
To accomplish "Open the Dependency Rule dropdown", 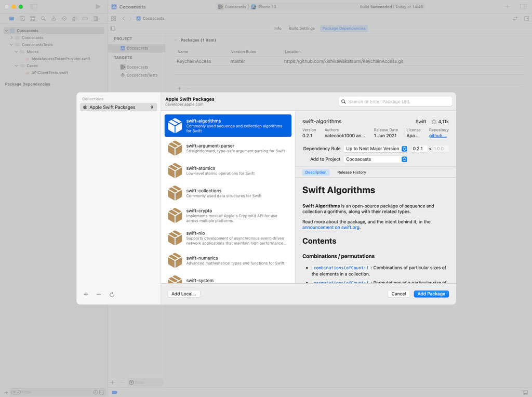I will 376,149.
